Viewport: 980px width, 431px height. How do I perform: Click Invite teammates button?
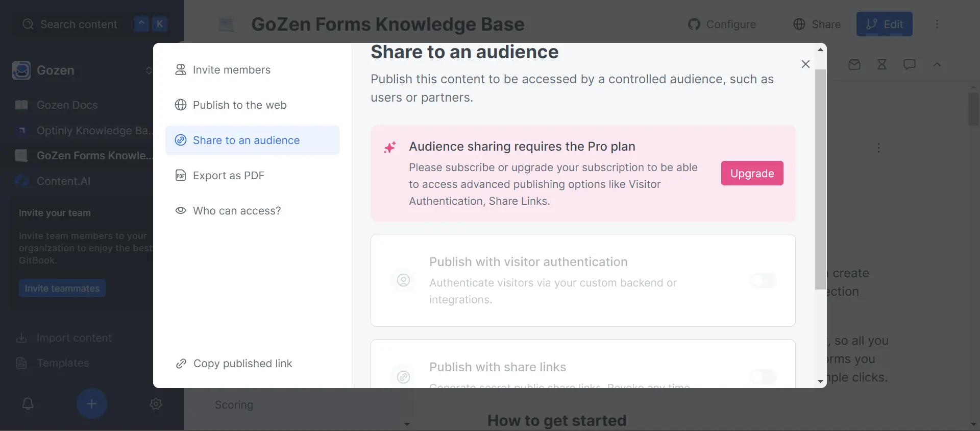[62, 289]
